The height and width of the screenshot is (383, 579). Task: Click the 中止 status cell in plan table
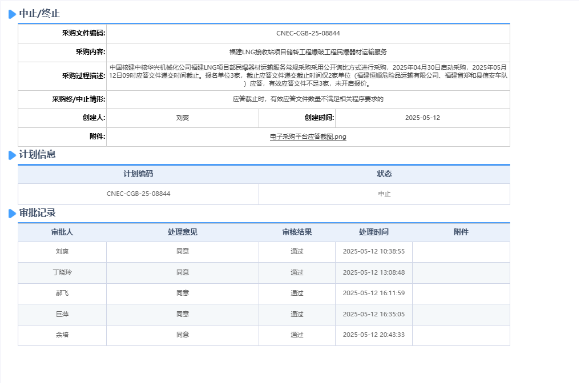click(x=384, y=194)
